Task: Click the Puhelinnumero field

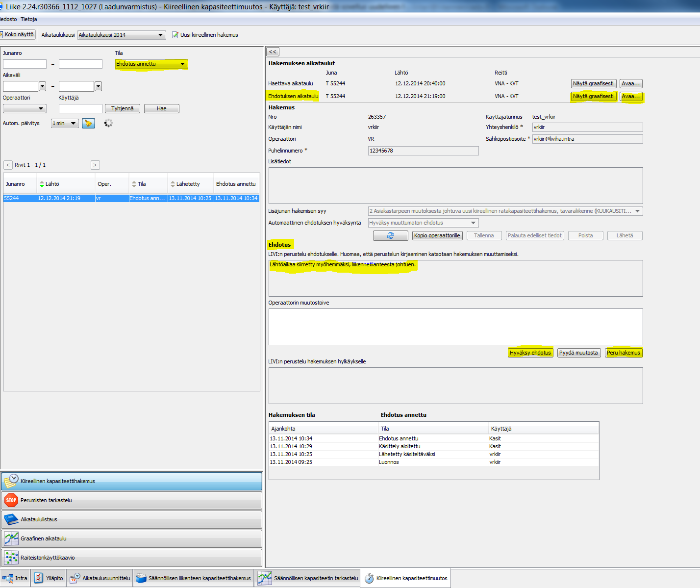Action: (x=423, y=151)
